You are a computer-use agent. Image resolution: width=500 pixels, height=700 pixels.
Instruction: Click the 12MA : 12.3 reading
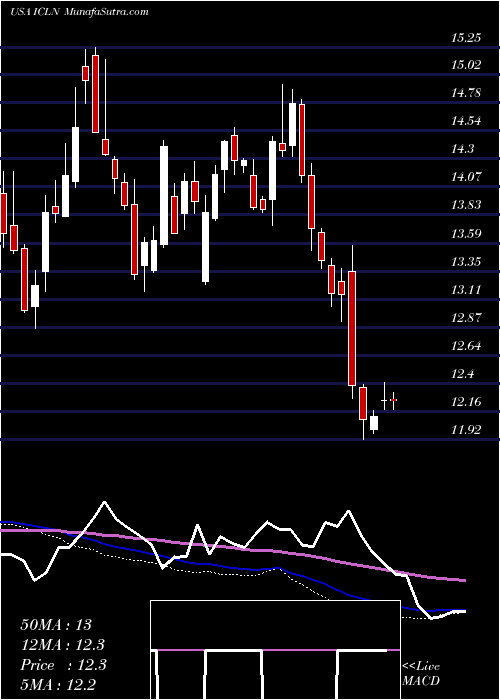(62, 645)
